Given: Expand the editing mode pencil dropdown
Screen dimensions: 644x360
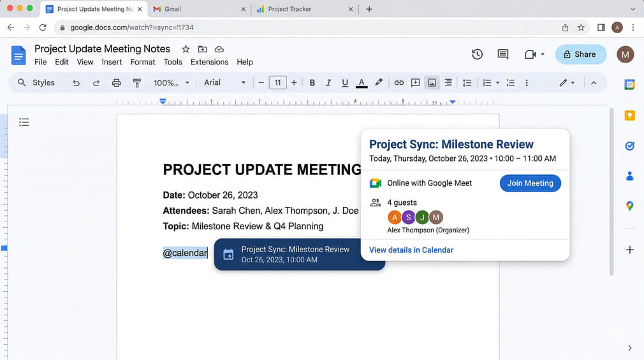Looking at the screenshot, I should point(567,83).
